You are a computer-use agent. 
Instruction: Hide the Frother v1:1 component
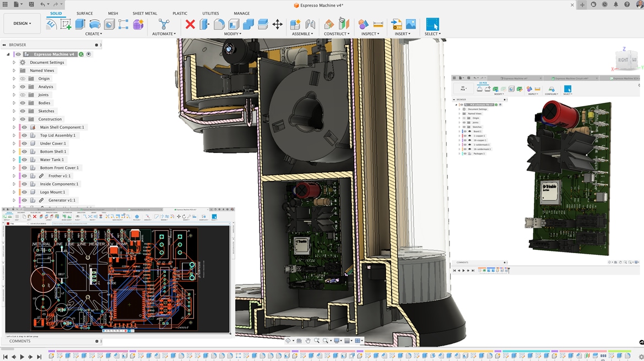tap(24, 176)
